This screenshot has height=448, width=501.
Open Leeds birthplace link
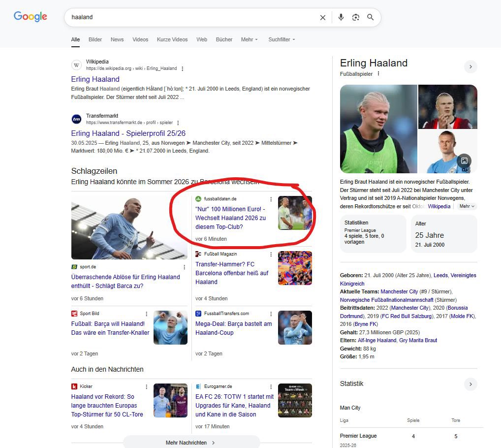440,276
